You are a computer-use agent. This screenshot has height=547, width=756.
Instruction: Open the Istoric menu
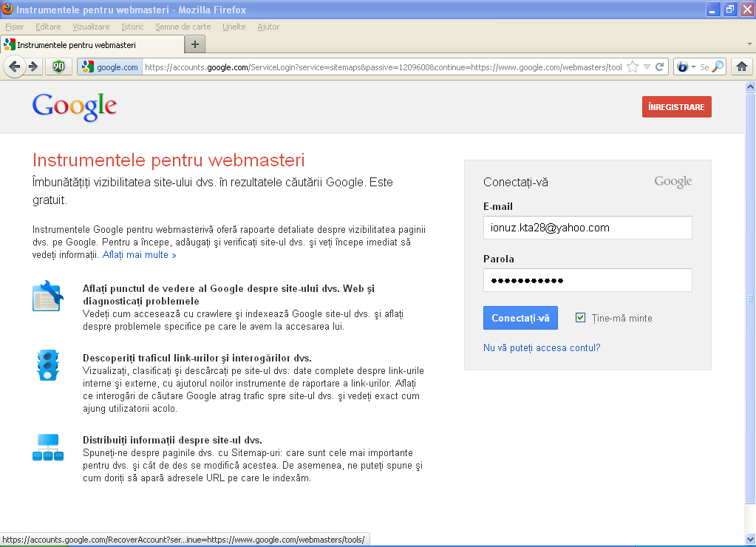132,27
